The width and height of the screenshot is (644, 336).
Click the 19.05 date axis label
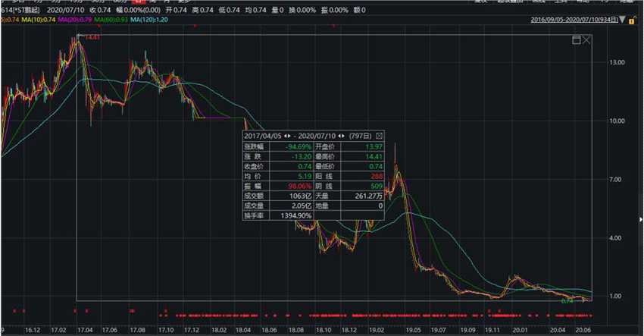click(414, 330)
